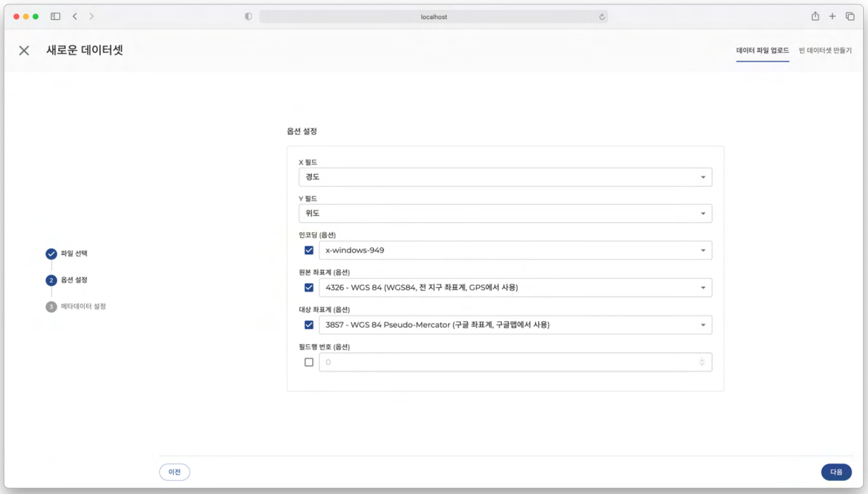Click the 이전 button
Screen dimensions: 868x494
[x=174, y=472]
